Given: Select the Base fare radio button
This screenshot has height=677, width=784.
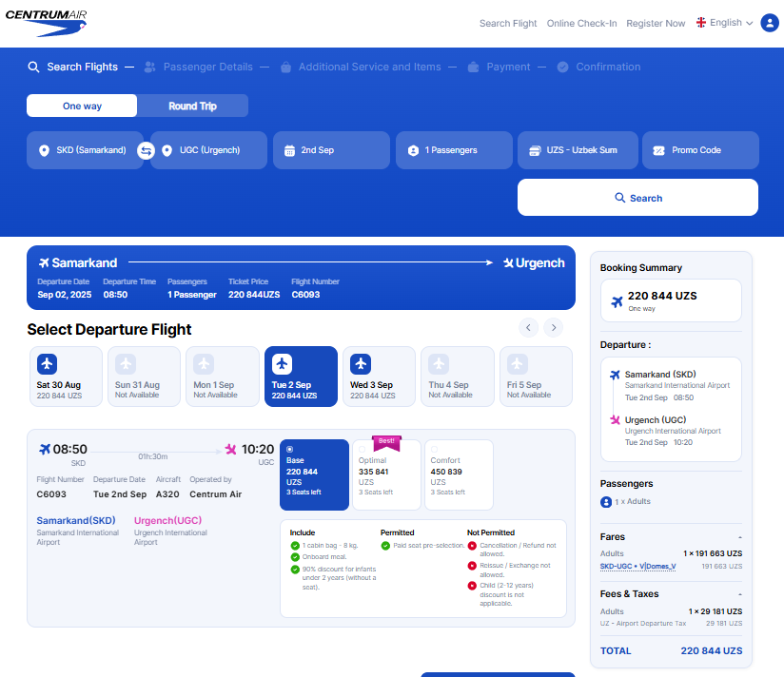Looking at the screenshot, I should pyautogui.click(x=289, y=449).
